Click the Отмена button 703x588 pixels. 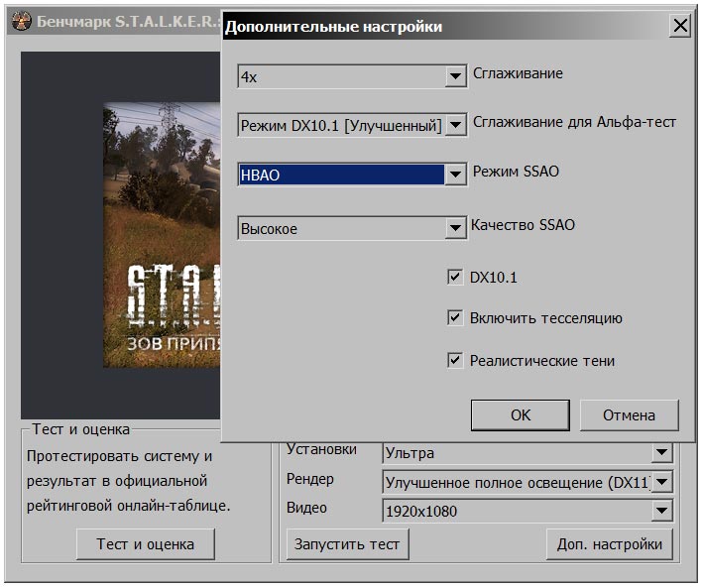(629, 415)
